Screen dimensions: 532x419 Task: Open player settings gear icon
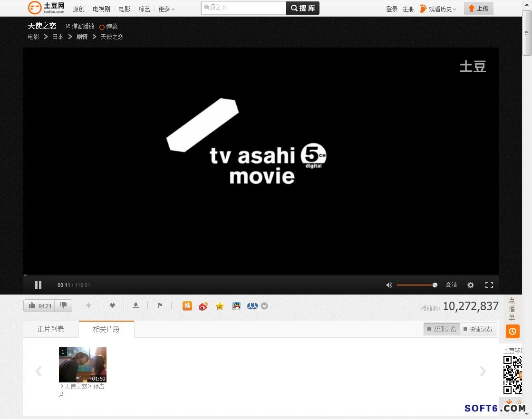click(x=471, y=285)
